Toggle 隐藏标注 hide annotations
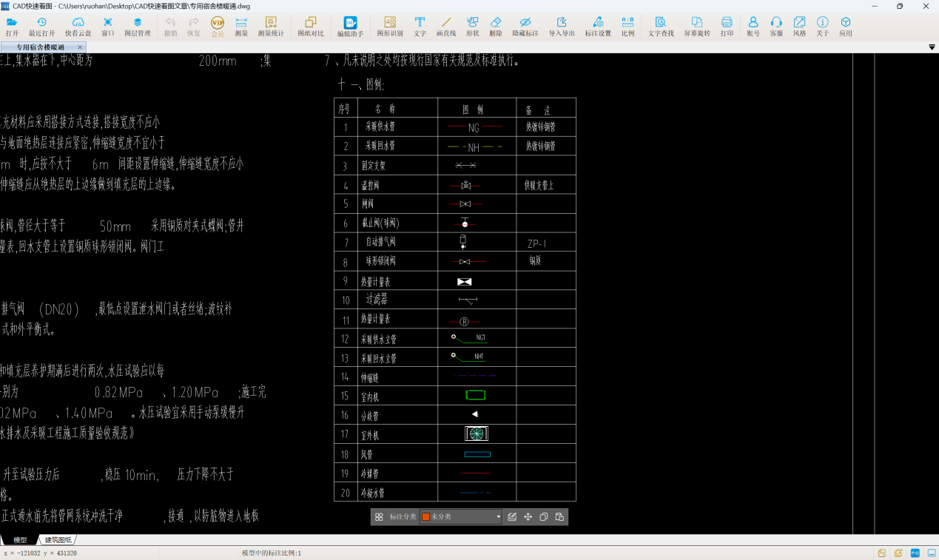The width and height of the screenshot is (939, 560). point(525,27)
